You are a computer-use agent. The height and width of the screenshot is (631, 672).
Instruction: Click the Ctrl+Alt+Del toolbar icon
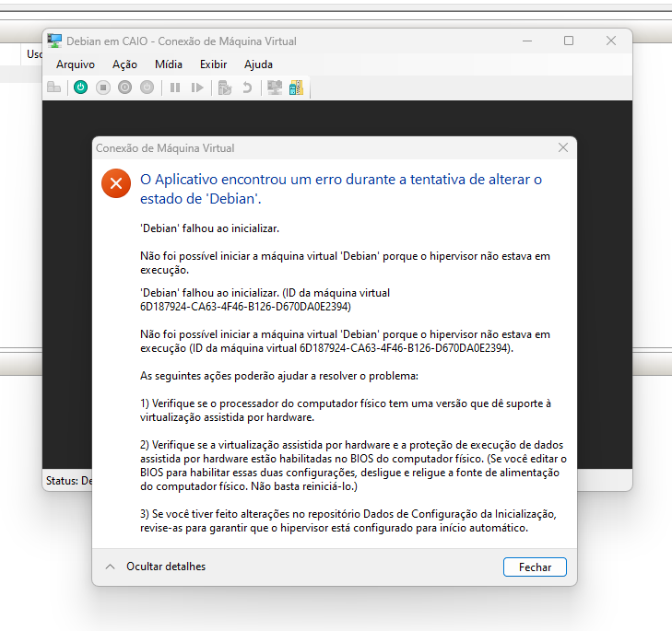pyautogui.click(x=54, y=88)
